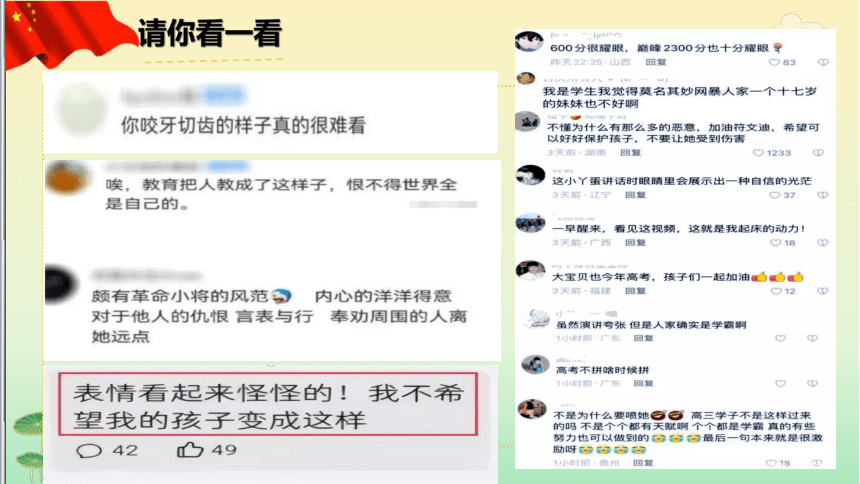Click 回复 under 这小丫蛋讲话 comment
Image resolution: width=860 pixels, height=484 pixels.
pos(636,195)
